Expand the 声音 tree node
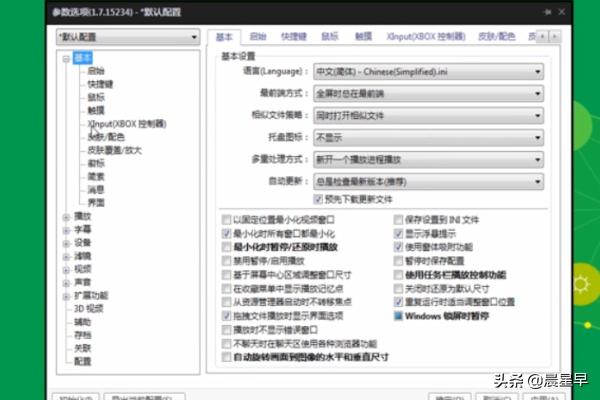Viewport: 600px width, 400px height. pyautogui.click(x=66, y=281)
